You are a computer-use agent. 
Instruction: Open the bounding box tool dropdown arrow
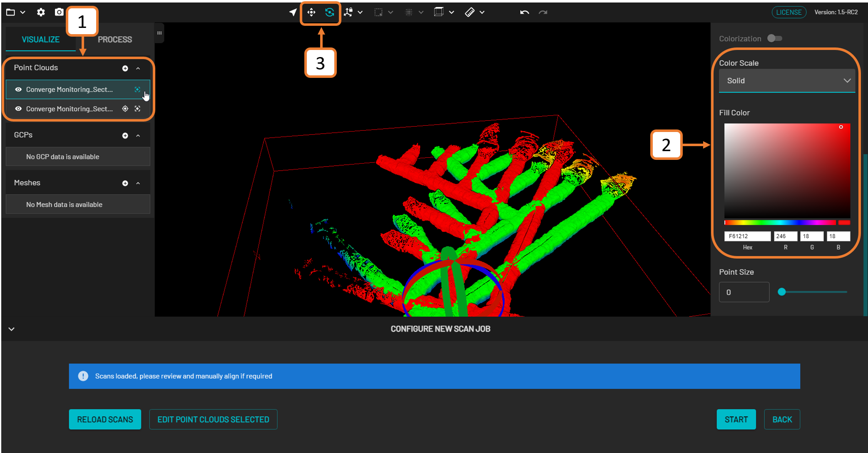click(x=452, y=12)
